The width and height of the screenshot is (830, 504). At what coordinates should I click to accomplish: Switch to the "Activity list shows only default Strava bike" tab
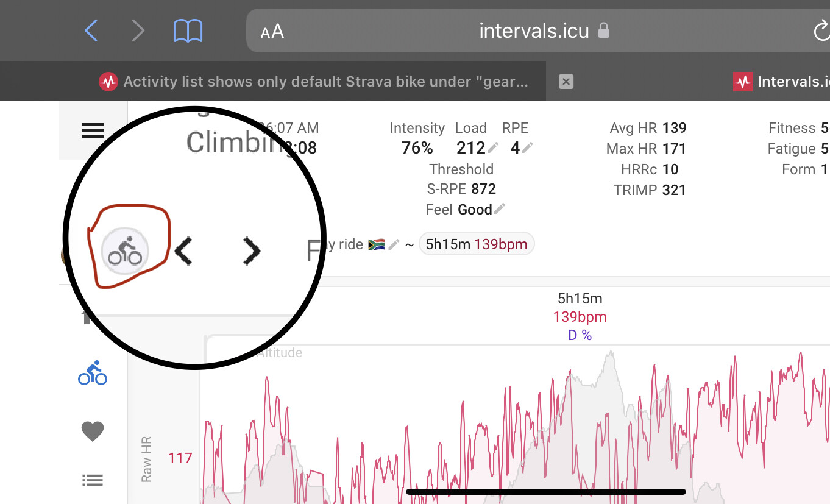pyautogui.click(x=313, y=82)
